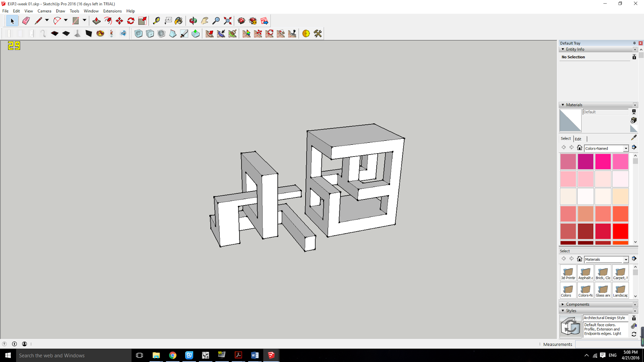Open the Camera menu
Screen dimensions: 644x362
coord(44,11)
